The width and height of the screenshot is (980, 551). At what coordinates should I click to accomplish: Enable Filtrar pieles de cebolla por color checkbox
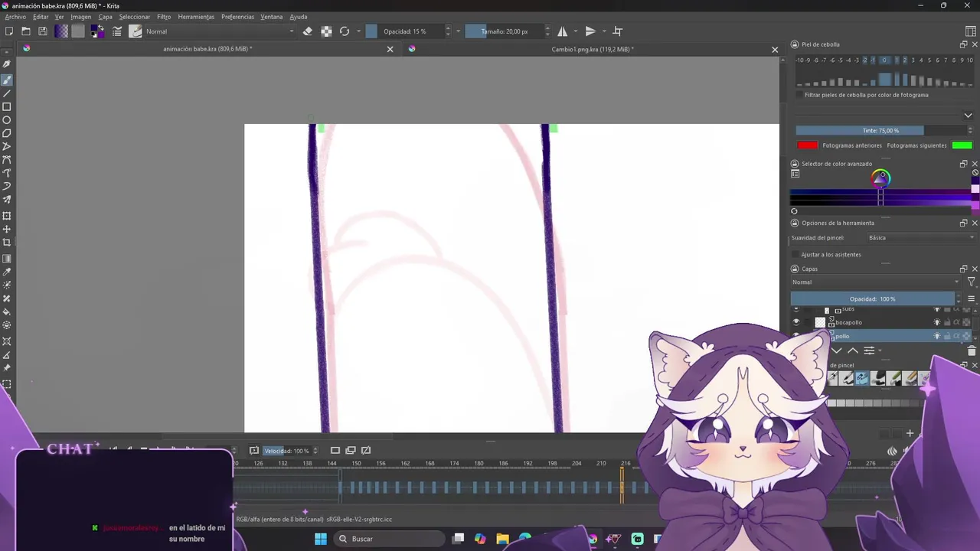pos(799,95)
